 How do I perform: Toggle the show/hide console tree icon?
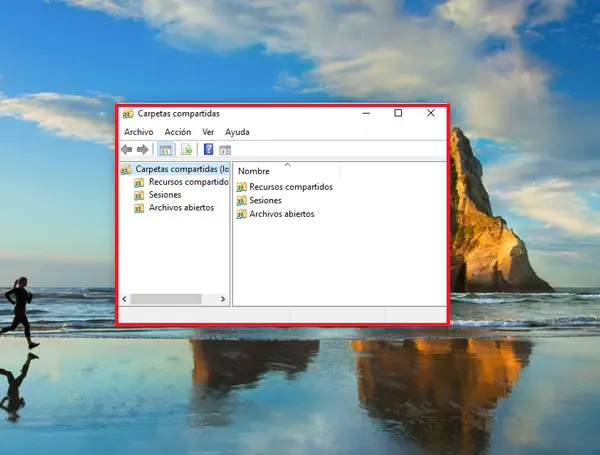[165, 150]
